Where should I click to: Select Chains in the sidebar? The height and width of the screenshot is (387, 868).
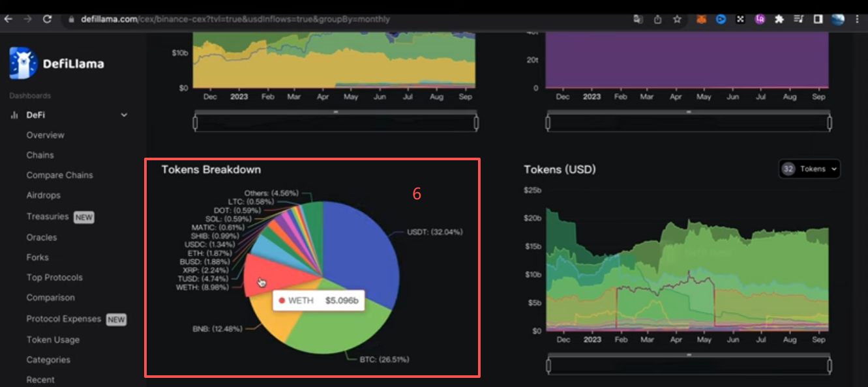pos(40,155)
